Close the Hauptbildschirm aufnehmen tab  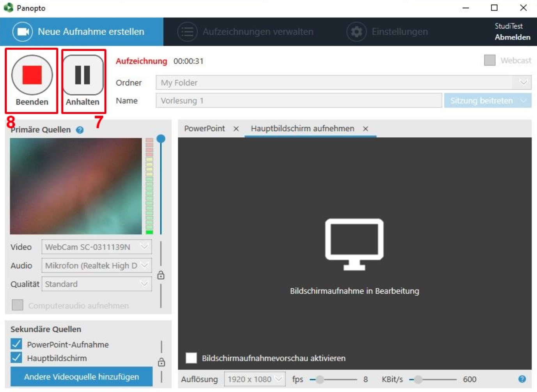click(365, 129)
